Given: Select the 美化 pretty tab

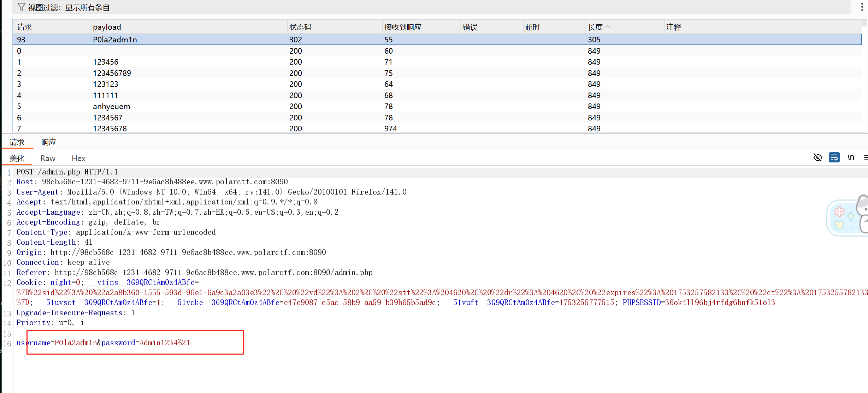Looking at the screenshot, I should [17, 159].
